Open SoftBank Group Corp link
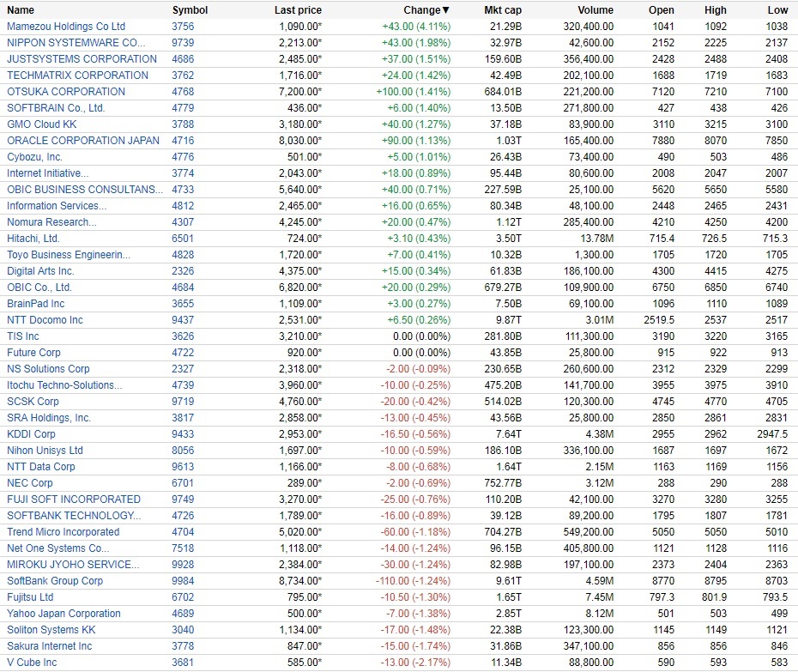798x672 pixels. click(x=55, y=580)
